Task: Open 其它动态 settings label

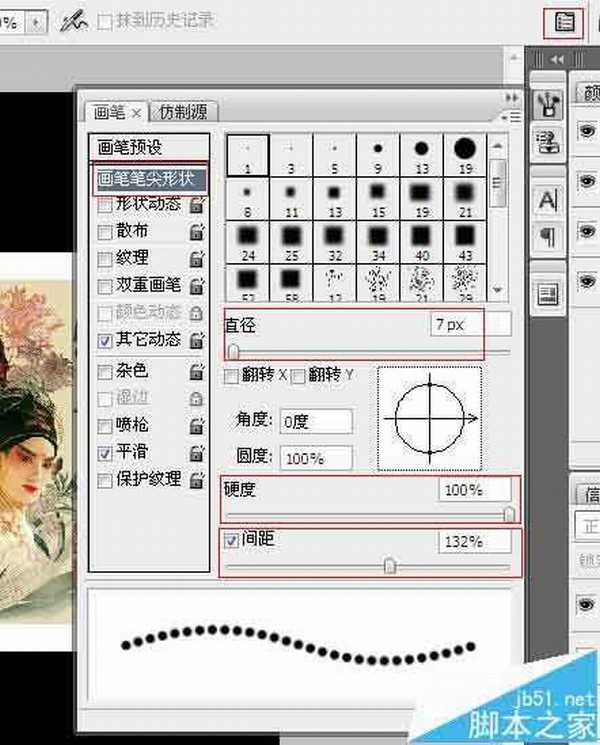Action: tap(148, 340)
